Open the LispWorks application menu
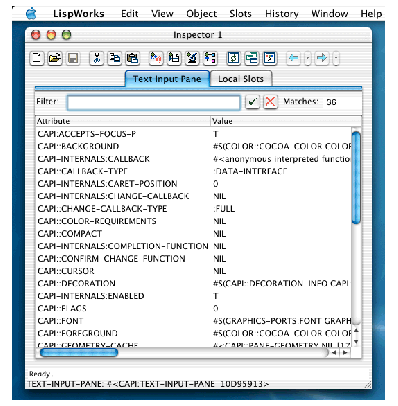 [x=79, y=14]
